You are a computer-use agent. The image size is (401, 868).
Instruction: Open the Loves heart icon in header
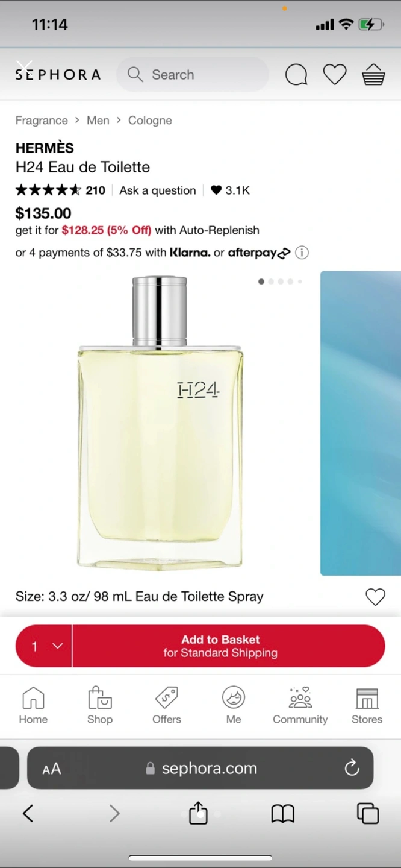(335, 75)
